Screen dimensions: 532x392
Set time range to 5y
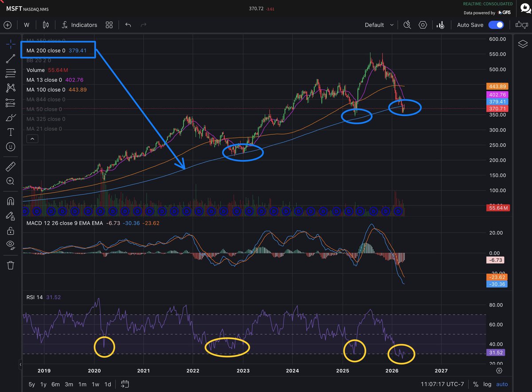point(31,384)
